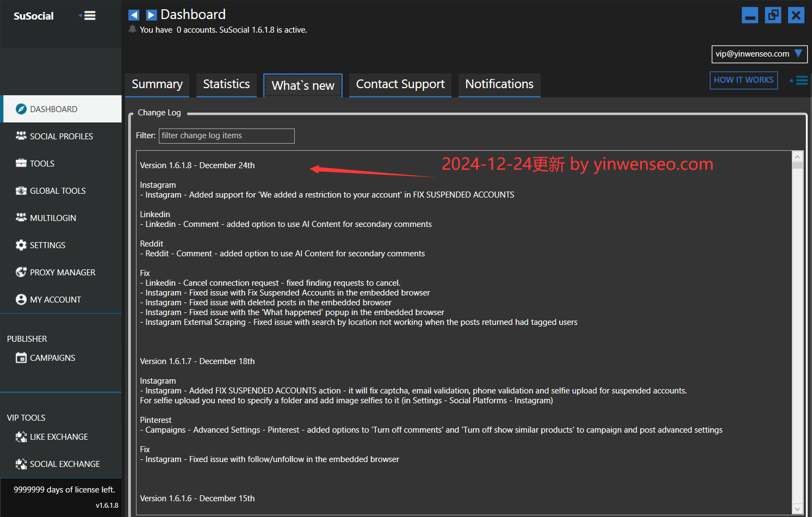Viewport: 812px width, 517px height.
Task: Open Settings from the sidebar
Action: pyautogui.click(x=61, y=245)
